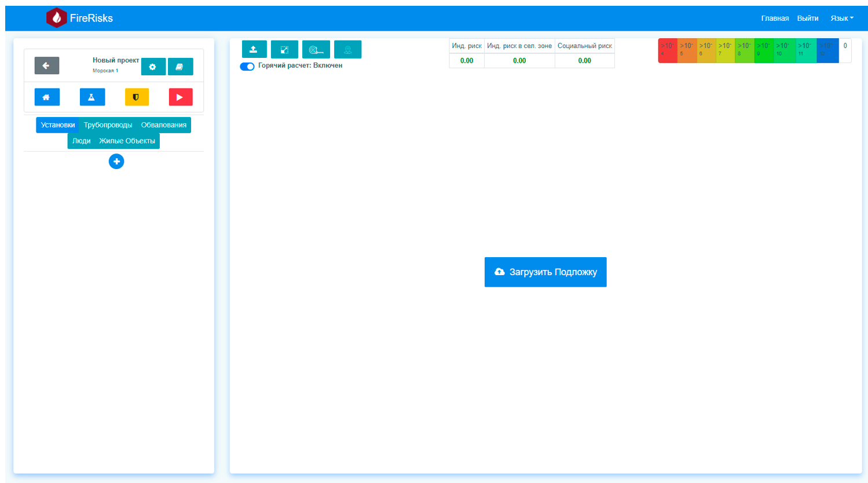Switch to the Трубопроводы tab
Screen dimensions: 868x483
pos(108,125)
